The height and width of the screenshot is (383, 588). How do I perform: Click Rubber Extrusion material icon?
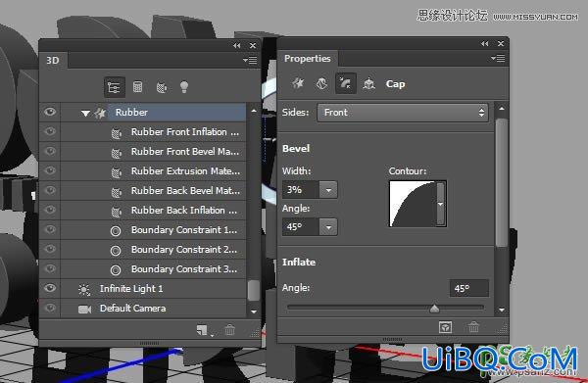[x=117, y=172]
